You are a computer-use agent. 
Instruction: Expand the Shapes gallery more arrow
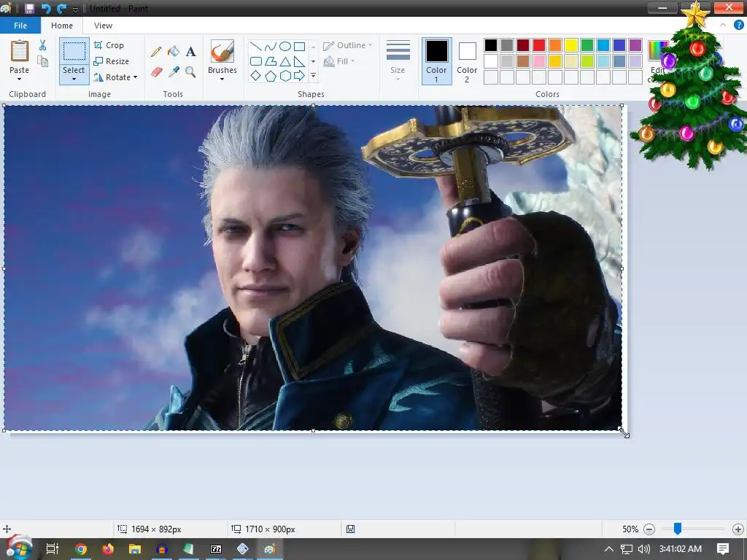(314, 76)
